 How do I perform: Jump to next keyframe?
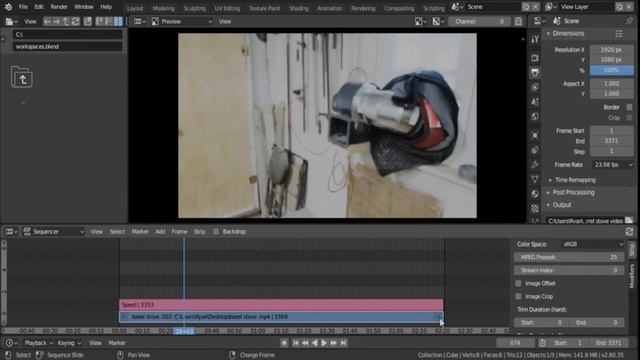click(x=333, y=343)
